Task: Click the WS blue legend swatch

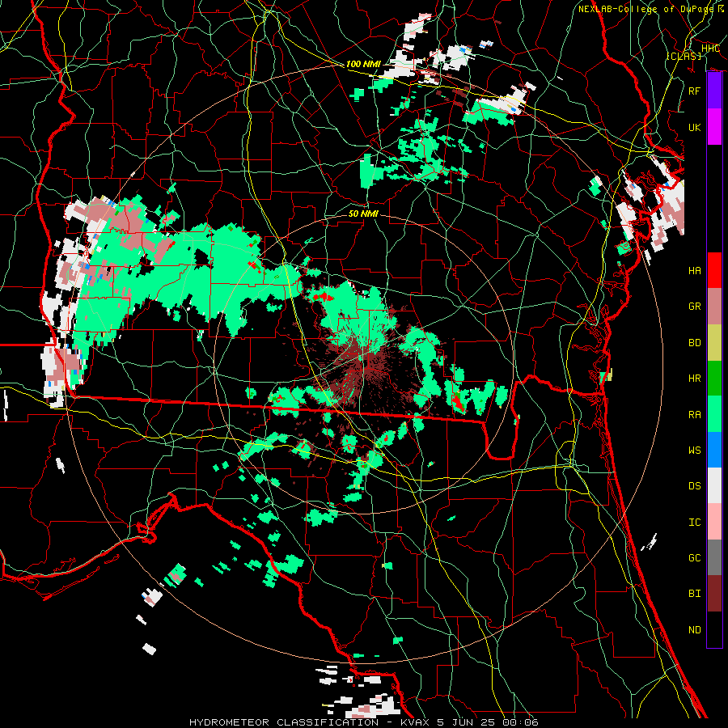Action: click(x=714, y=450)
